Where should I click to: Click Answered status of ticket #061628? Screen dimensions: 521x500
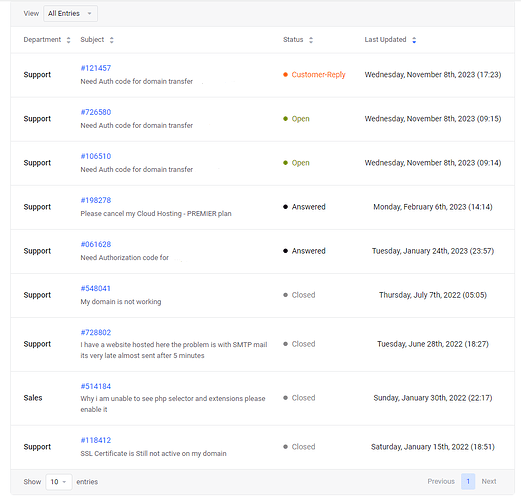[x=308, y=251]
